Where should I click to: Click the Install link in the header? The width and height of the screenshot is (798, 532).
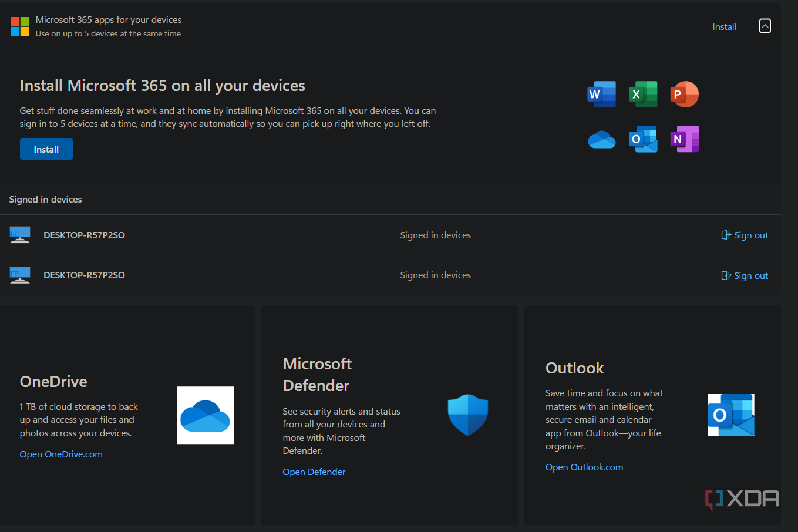tap(724, 27)
